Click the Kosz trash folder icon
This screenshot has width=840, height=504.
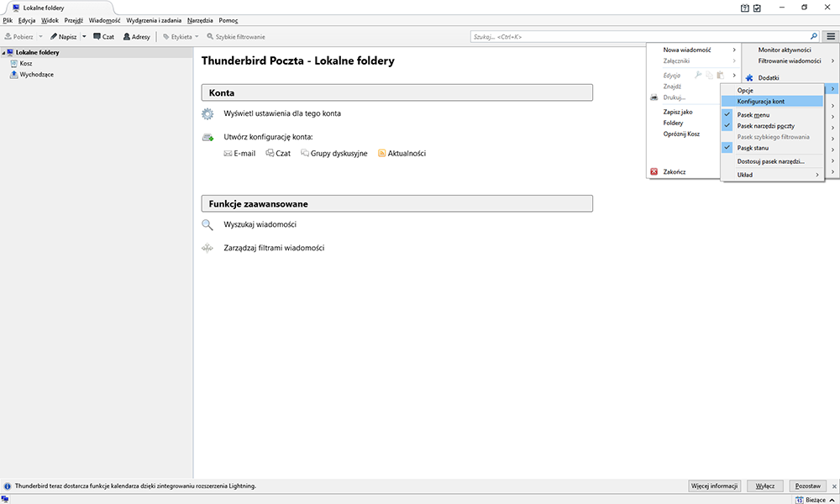pos(14,63)
